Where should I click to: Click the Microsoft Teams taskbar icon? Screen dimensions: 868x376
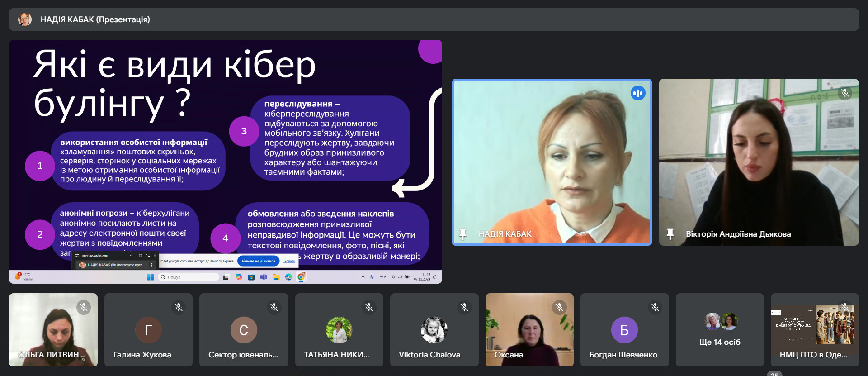(x=264, y=277)
